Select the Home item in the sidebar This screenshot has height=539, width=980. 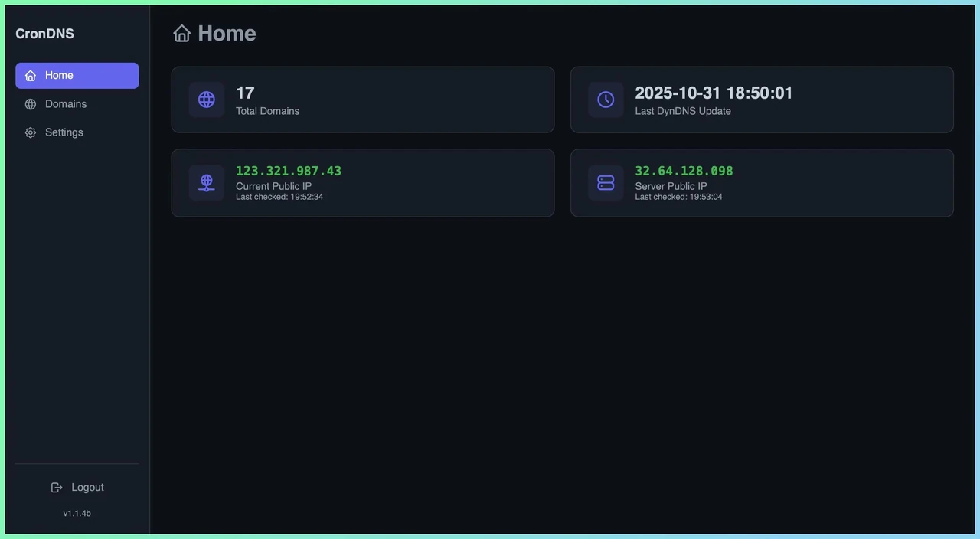[77, 76]
